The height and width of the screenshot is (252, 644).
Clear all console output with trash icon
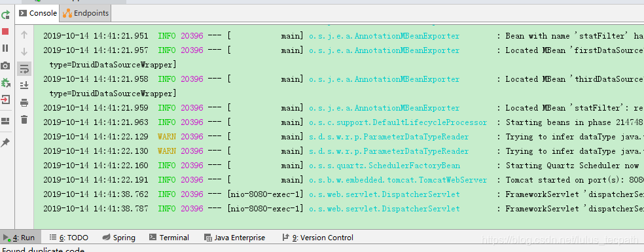point(24,120)
